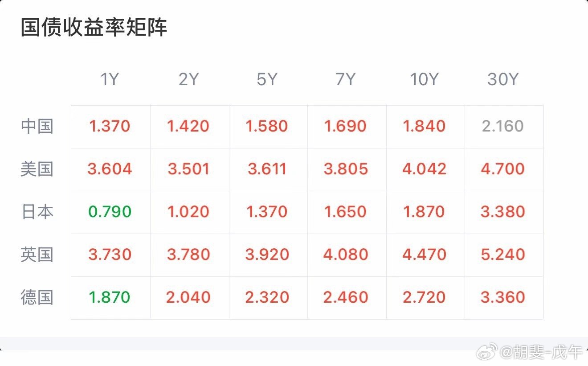Click Germany 1Y green 1.870 cell
Viewport: 588px width, 366px height.
(x=110, y=297)
